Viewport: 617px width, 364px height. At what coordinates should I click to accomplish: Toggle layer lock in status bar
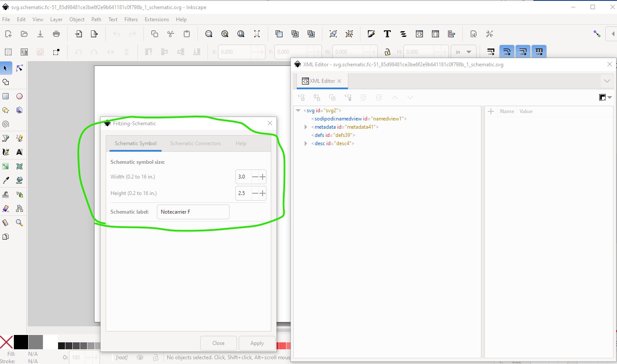click(155, 357)
